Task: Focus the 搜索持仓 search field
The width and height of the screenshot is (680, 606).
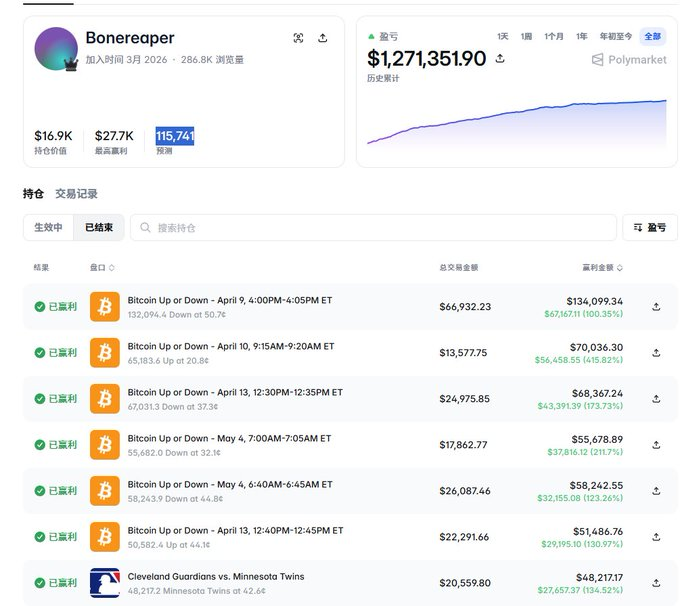Action: coord(373,227)
